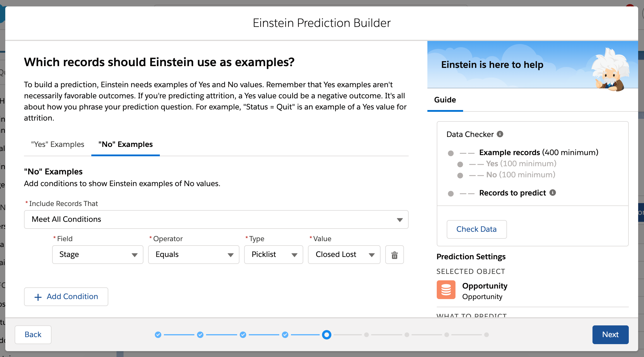Click the Check Data button
The height and width of the screenshot is (357, 644).
(477, 229)
